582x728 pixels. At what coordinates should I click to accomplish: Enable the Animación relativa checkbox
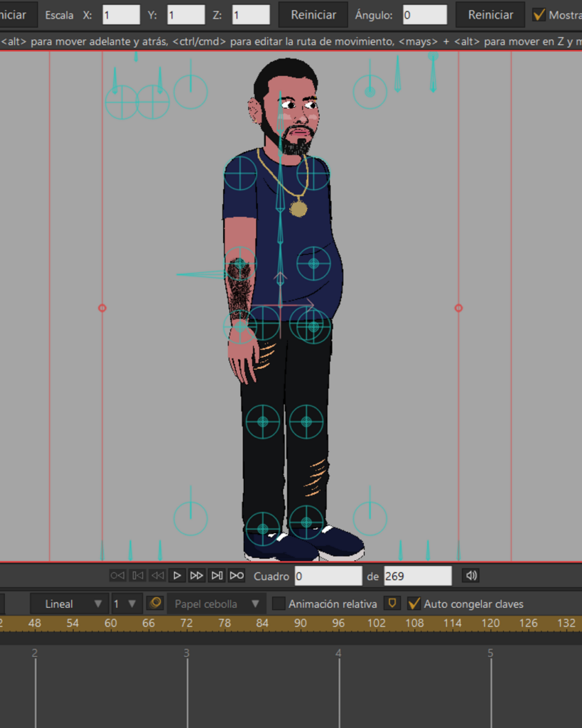tap(279, 604)
